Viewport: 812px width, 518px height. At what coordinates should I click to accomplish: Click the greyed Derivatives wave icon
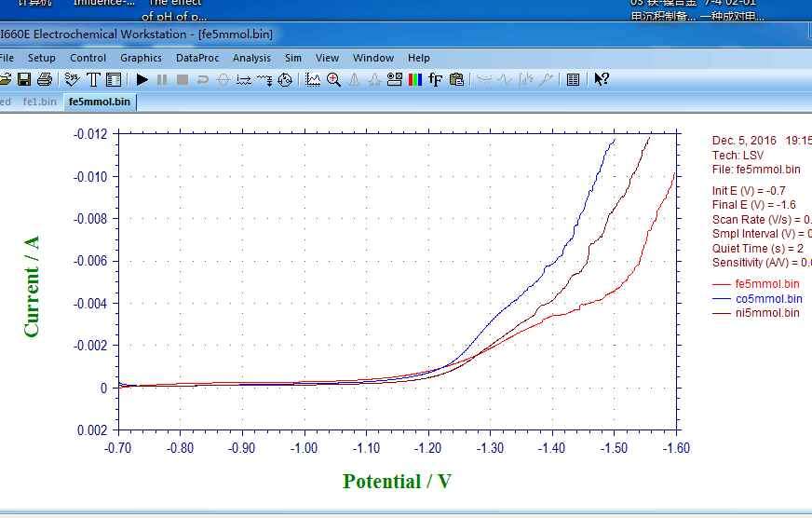[505, 80]
